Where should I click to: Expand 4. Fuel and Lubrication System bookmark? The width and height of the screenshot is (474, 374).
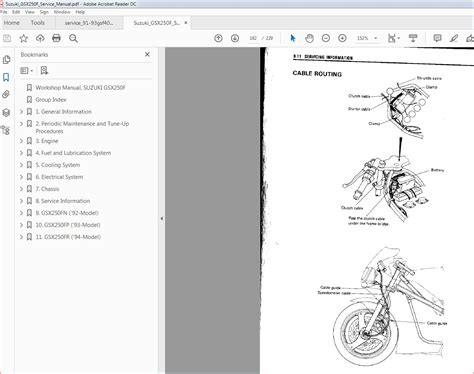21,153
